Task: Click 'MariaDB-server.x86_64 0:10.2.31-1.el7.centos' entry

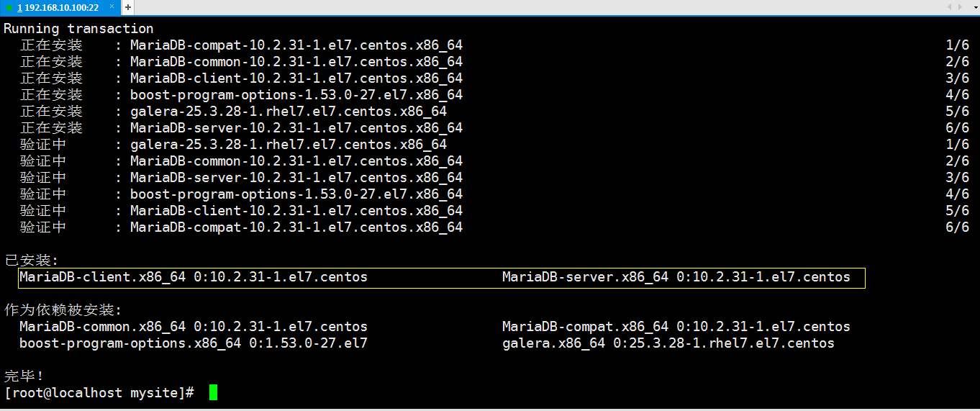Action: tap(676, 277)
